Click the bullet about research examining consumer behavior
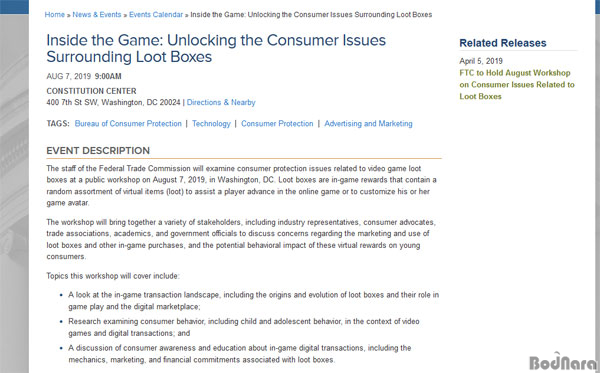 pos(244,327)
